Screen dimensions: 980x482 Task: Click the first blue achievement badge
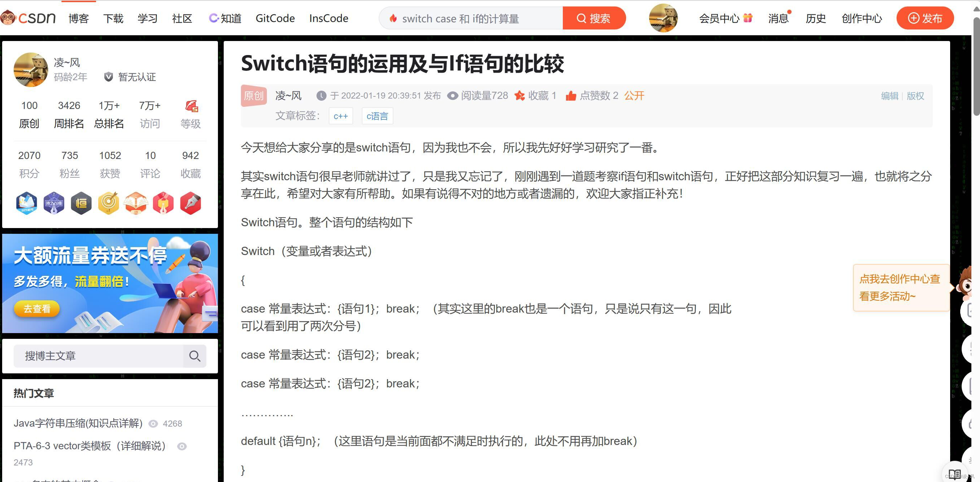[26, 203]
